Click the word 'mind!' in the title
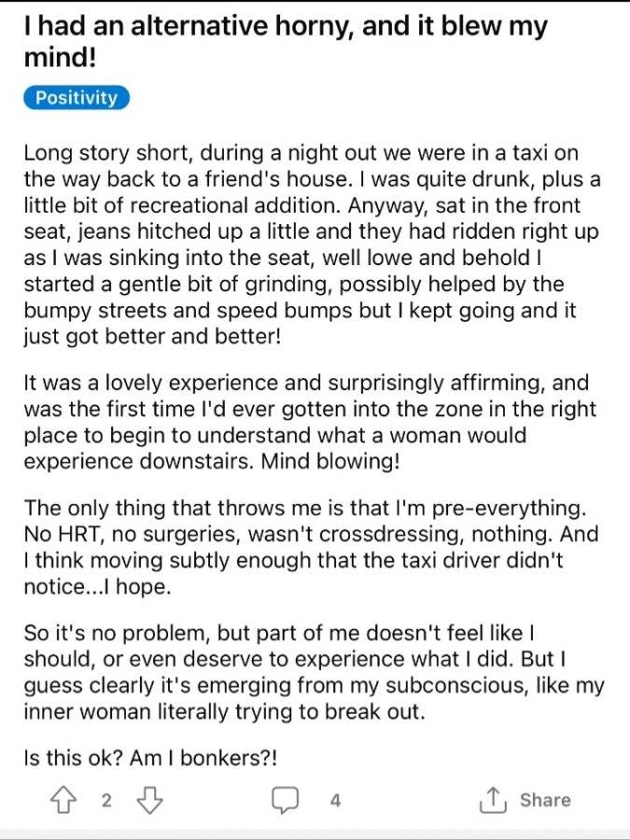The image size is (630, 840). click(x=60, y=57)
